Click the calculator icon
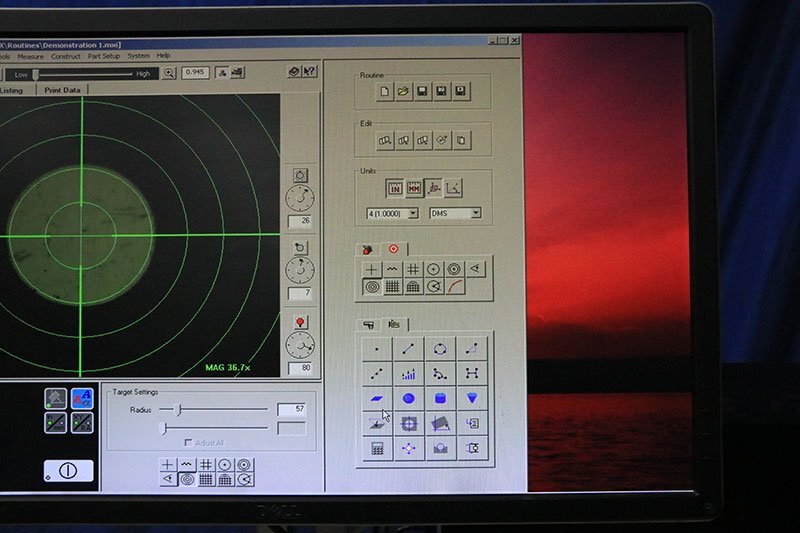The image size is (800, 533). tap(377, 449)
